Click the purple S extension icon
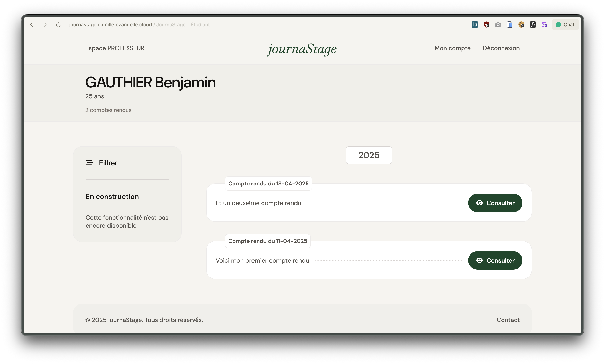 [544, 24]
